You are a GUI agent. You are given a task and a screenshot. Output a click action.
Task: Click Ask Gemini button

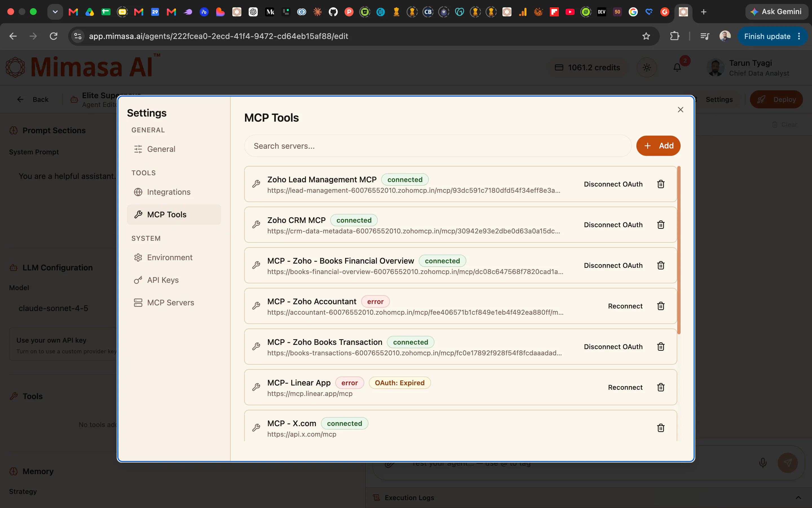point(776,12)
